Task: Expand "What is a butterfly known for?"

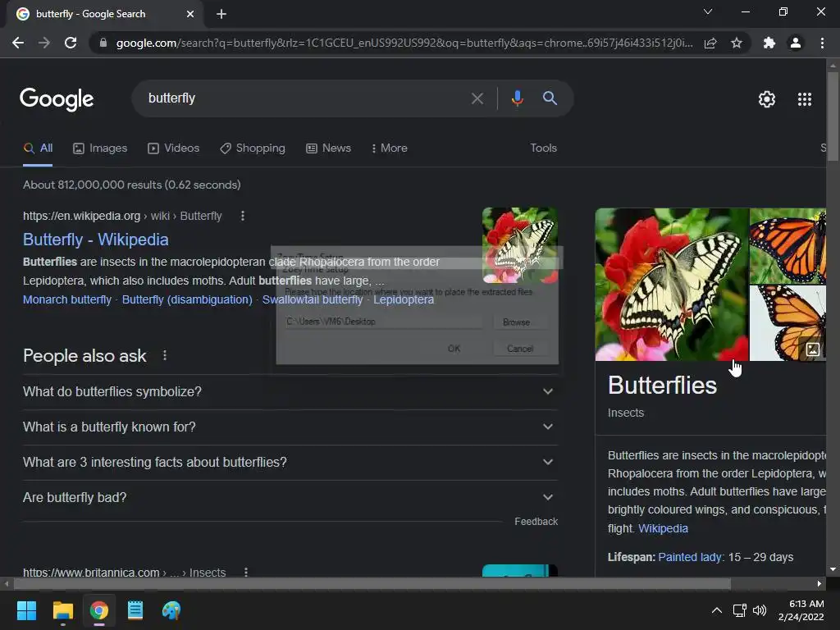Action: click(x=290, y=427)
